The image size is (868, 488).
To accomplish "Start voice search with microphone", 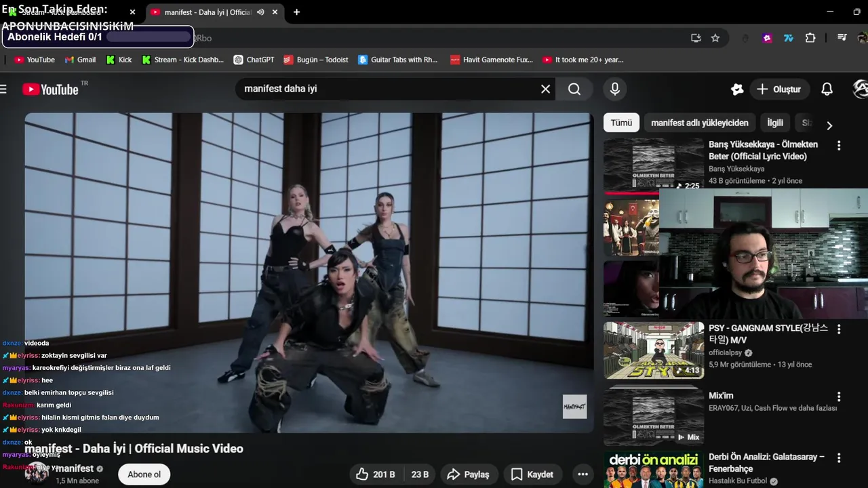I will coord(614,89).
